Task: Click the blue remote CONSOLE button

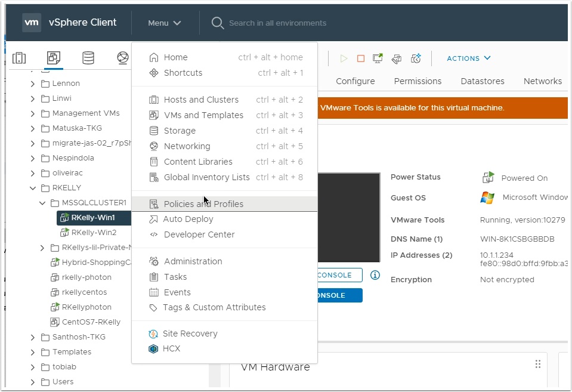Action: tap(340, 295)
